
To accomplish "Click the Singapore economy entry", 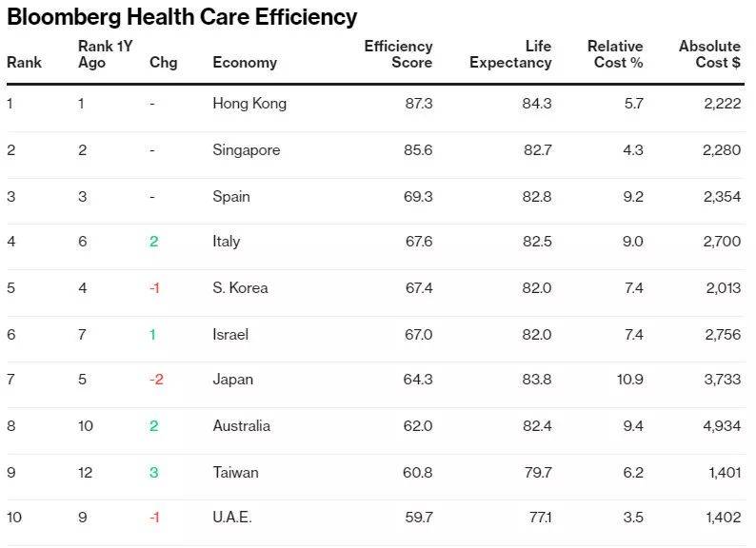I will (x=246, y=150).
